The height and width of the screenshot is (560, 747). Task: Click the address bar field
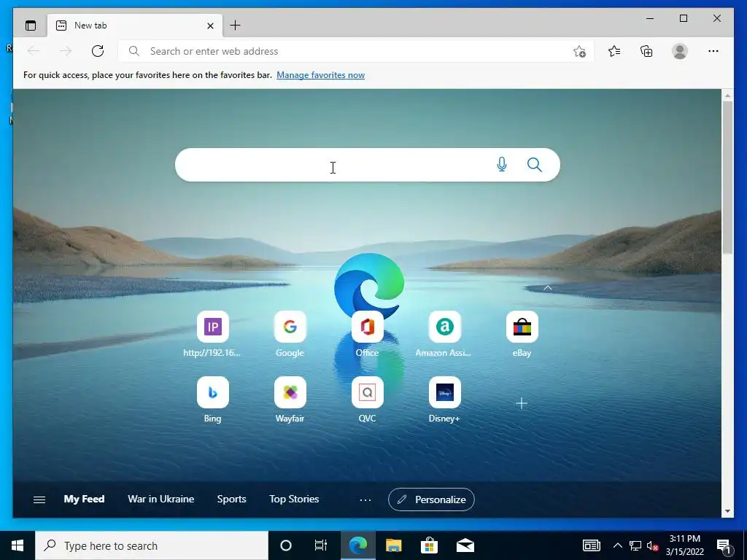(x=355, y=51)
